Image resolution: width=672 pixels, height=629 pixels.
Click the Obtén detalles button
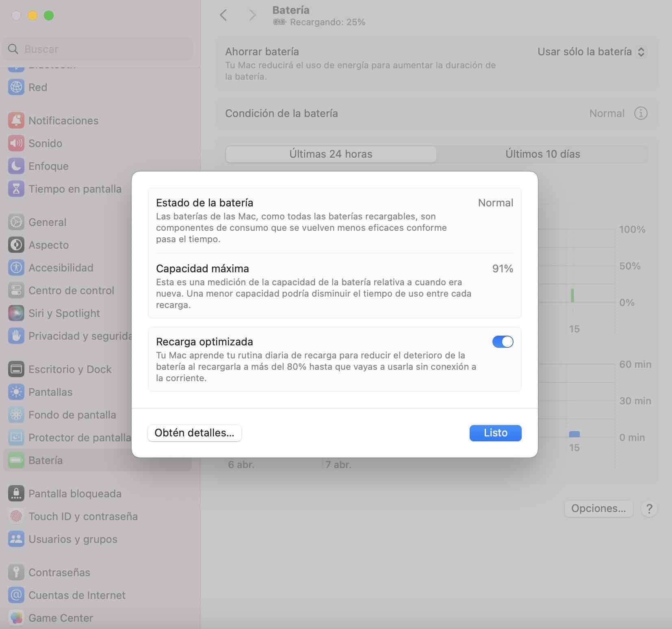pyautogui.click(x=194, y=433)
